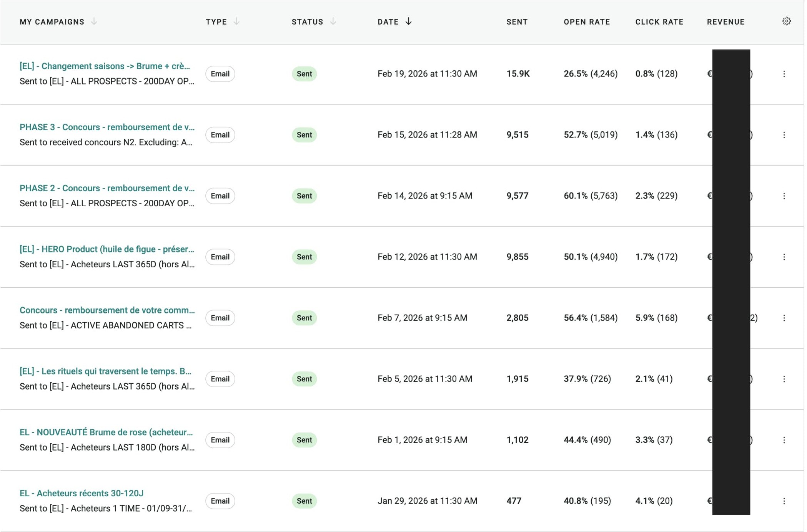Open kebab menu for Changement saisons campaign
This screenshot has width=807, height=532.
click(x=784, y=74)
